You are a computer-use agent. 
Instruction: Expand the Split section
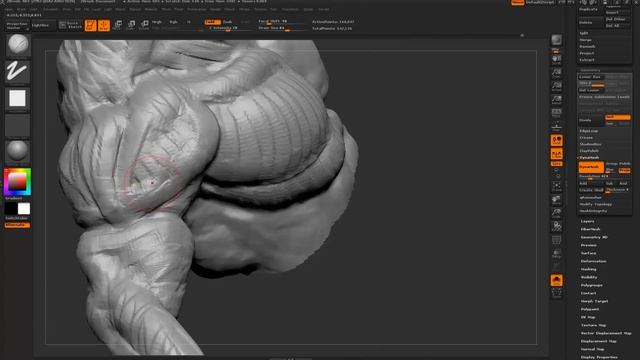[584, 33]
